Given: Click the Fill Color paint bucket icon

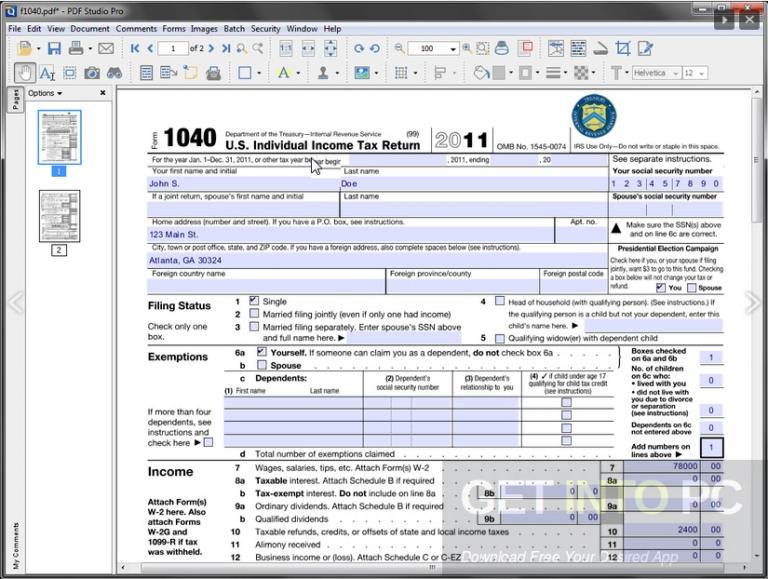Looking at the screenshot, I should tap(481, 73).
